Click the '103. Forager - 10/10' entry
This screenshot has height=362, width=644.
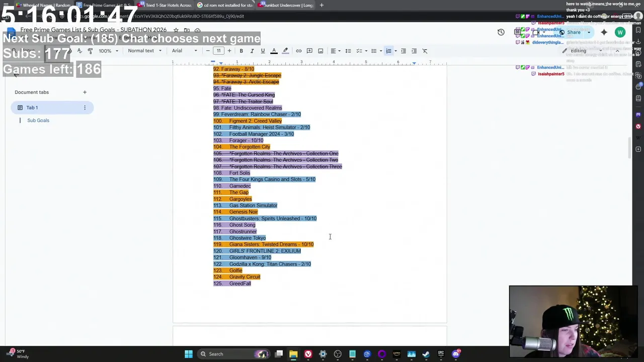[238, 140]
